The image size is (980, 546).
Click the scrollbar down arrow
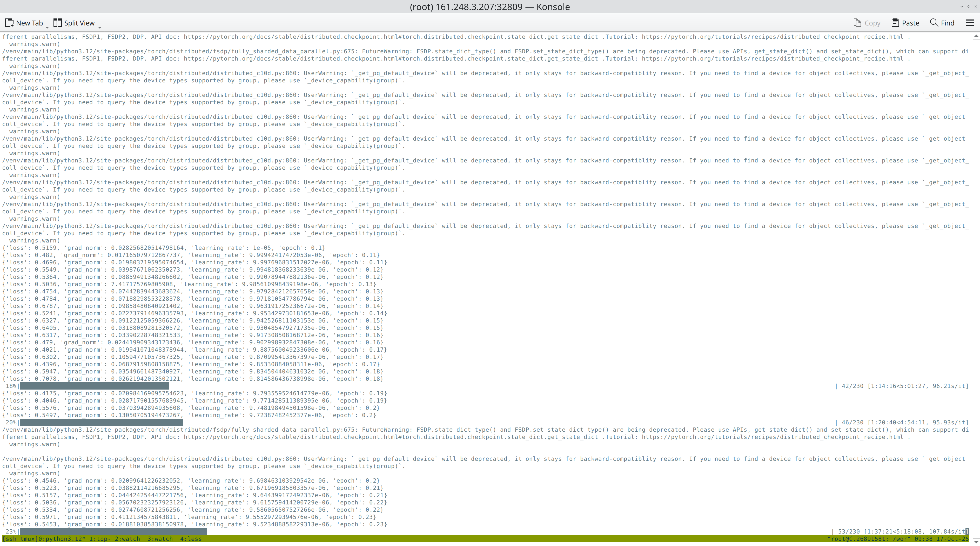tap(976, 542)
